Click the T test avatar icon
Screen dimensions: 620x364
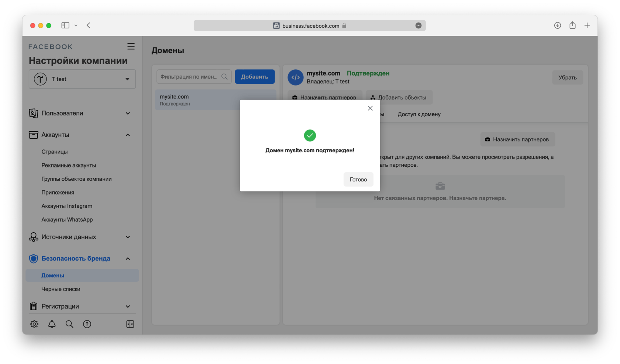pyautogui.click(x=40, y=79)
